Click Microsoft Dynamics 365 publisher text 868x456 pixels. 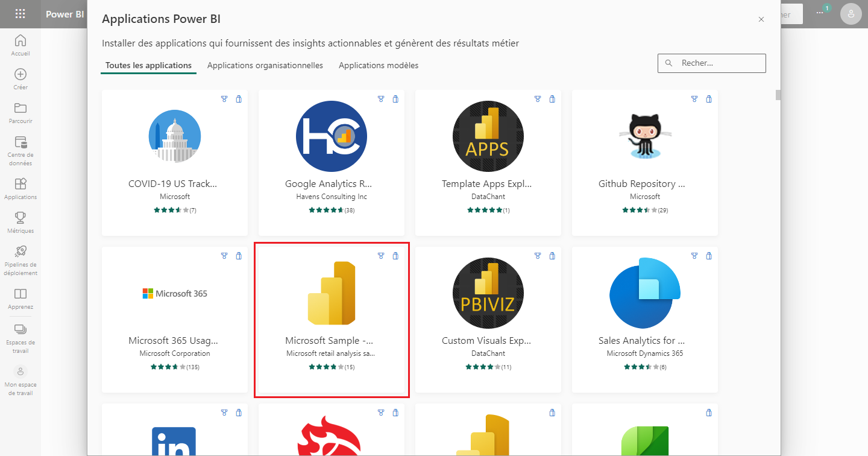pyautogui.click(x=645, y=353)
